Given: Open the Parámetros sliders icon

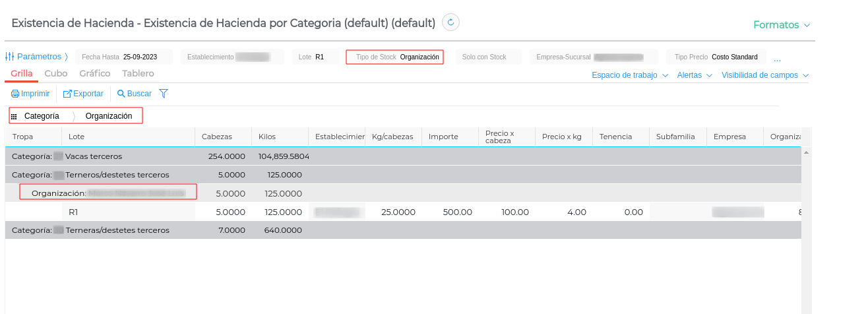Looking at the screenshot, I should tap(10, 57).
